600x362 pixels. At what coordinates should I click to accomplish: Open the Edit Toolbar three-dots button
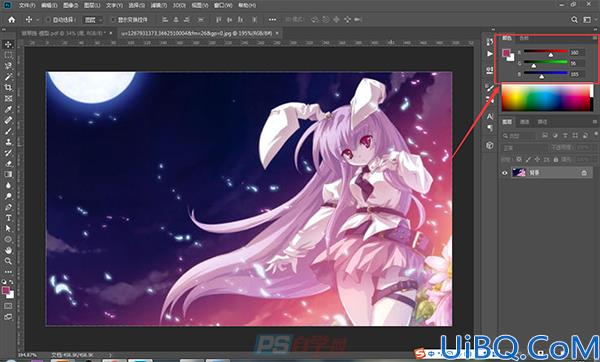(8, 272)
